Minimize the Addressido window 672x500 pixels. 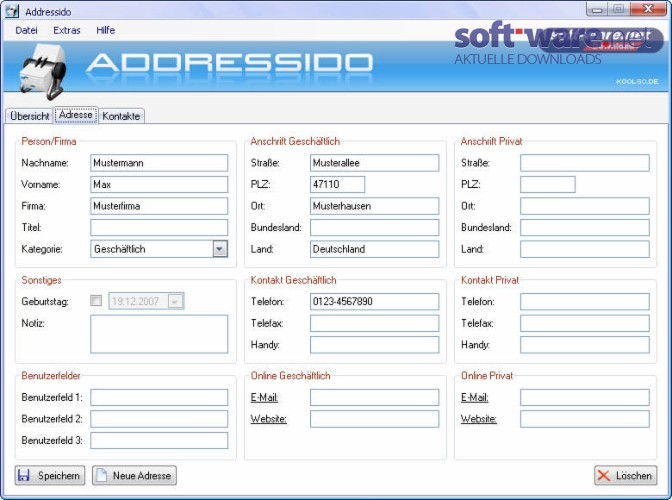click(x=597, y=9)
